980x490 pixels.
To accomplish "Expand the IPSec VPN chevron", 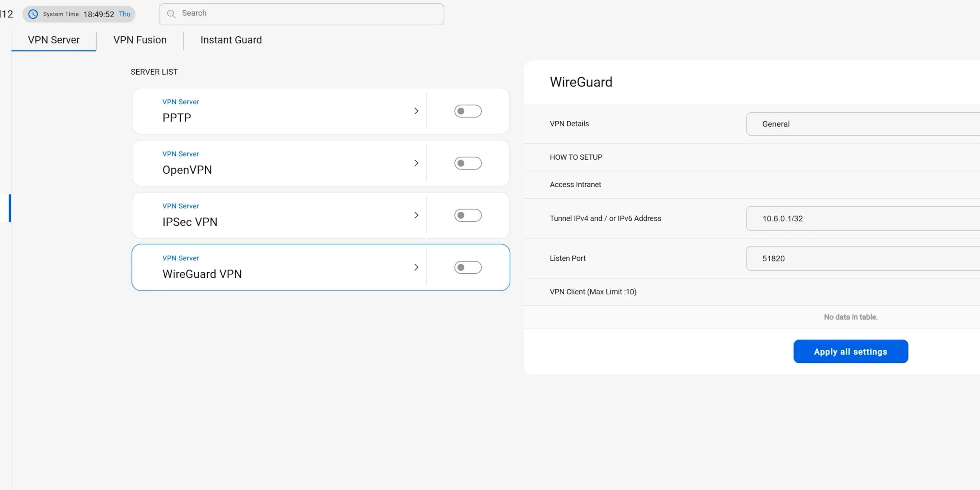I will (x=416, y=215).
